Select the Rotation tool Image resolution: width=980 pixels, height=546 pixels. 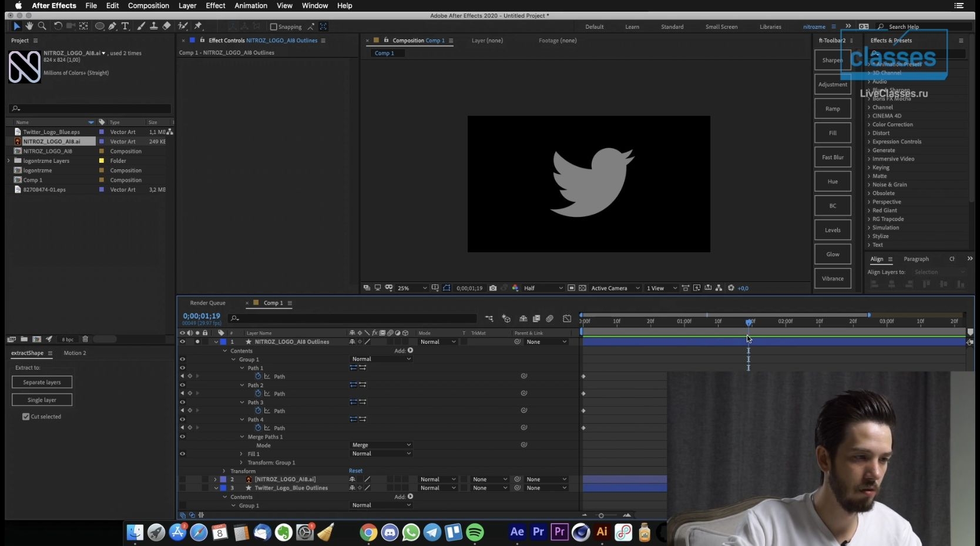pos(58,26)
